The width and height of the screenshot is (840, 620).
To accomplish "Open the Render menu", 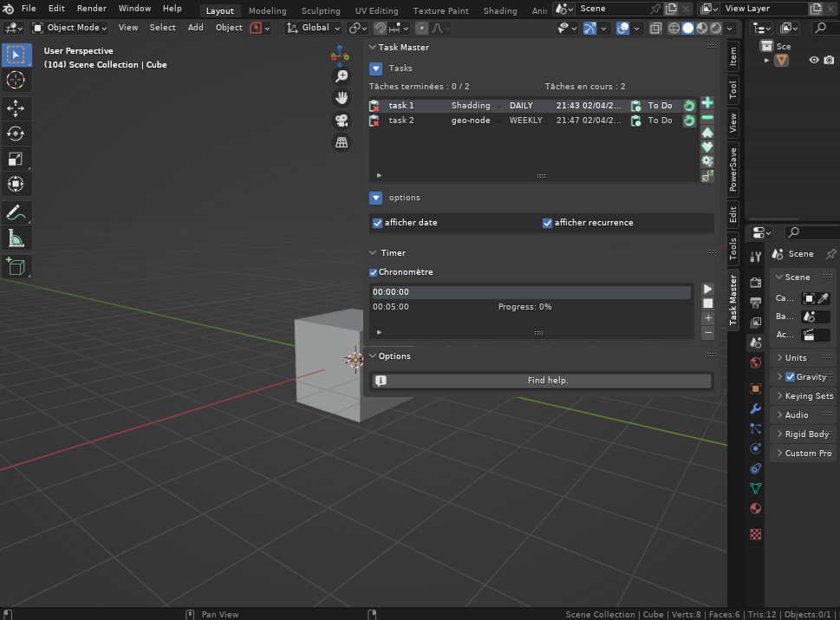I will (90, 8).
